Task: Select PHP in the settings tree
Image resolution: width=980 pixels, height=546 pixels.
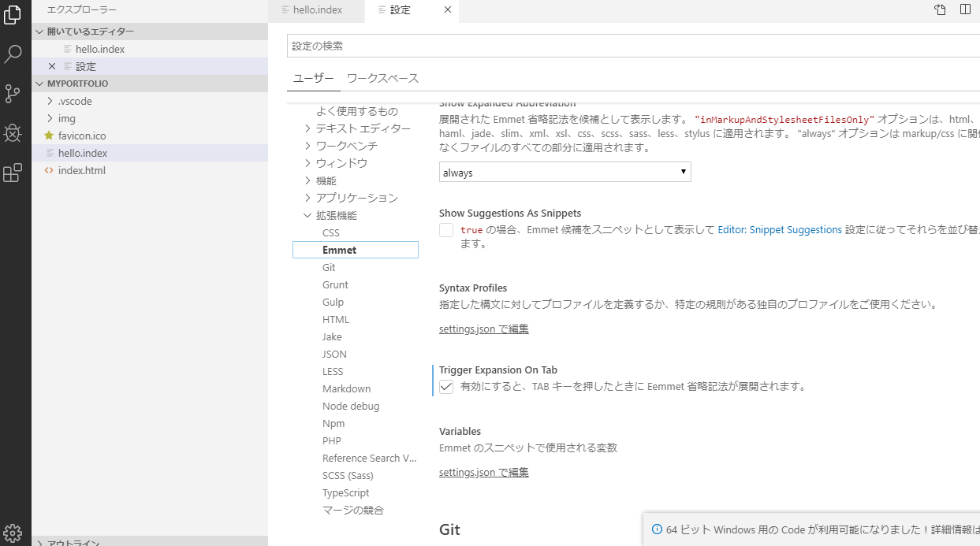Action: (x=332, y=440)
